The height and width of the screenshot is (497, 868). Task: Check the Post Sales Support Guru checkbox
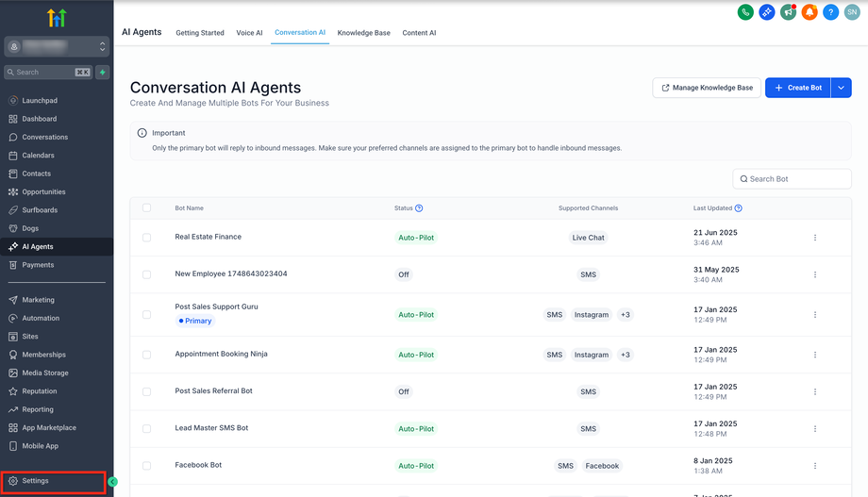coord(146,315)
